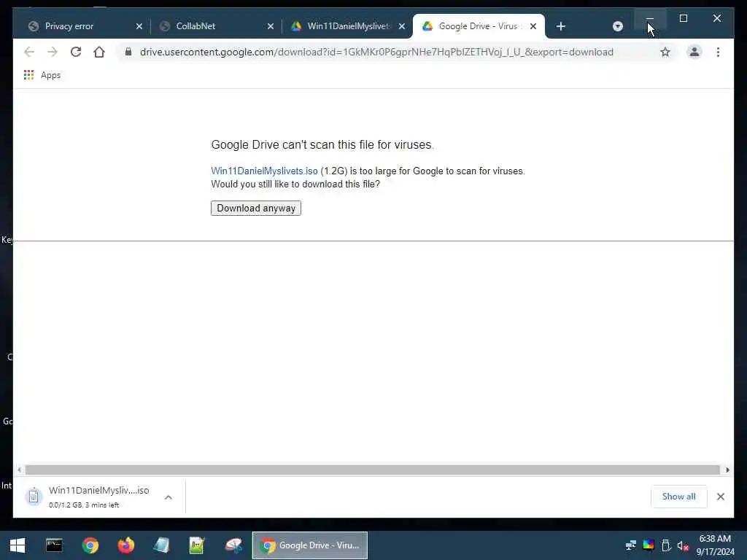The width and height of the screenshot is (747, 560).
Task: Navigate forward with the right arrow
Action: [53, 52]
